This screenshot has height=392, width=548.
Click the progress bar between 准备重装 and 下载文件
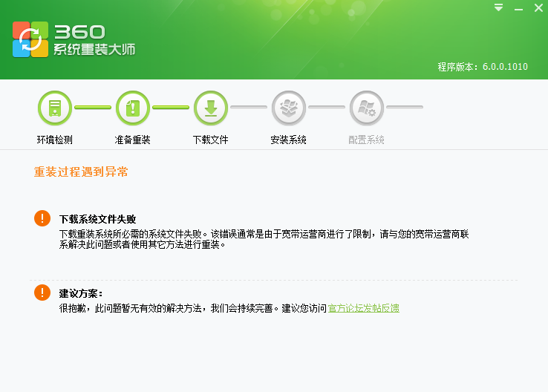(171, 107)
